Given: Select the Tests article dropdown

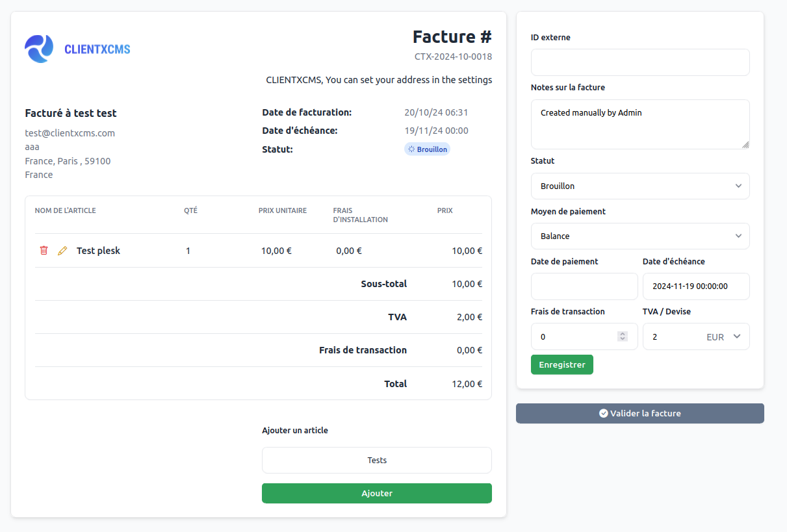Looking at the screenshot, I should pyautogui.click(x=376, y=460).
